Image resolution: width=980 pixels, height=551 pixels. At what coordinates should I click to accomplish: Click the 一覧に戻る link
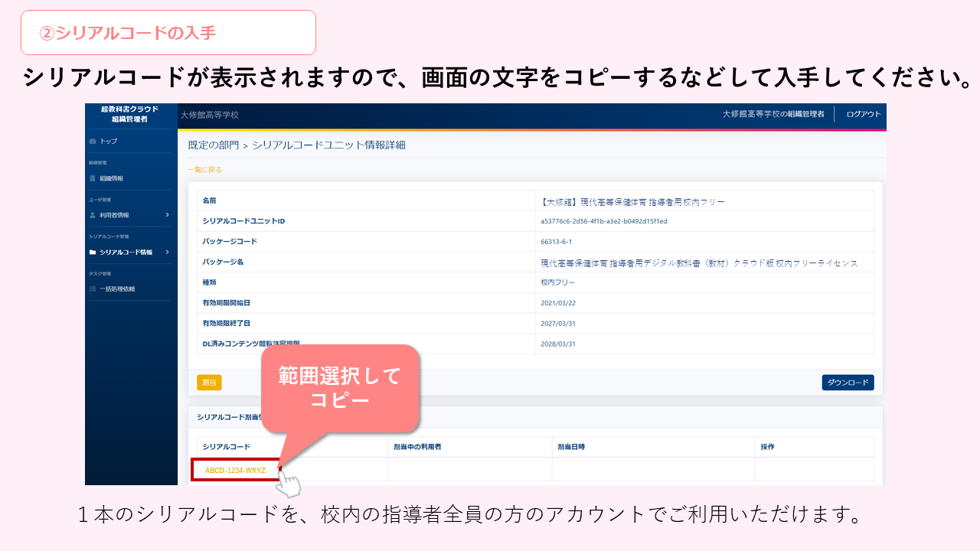[205, 170]
